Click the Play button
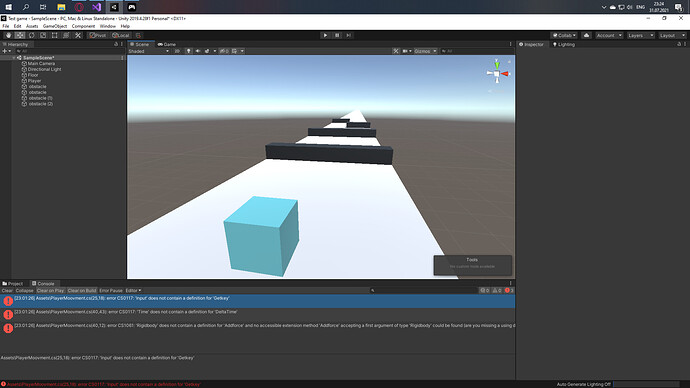The width and height of the screenshot is (690, 388). tap(325, 35)
